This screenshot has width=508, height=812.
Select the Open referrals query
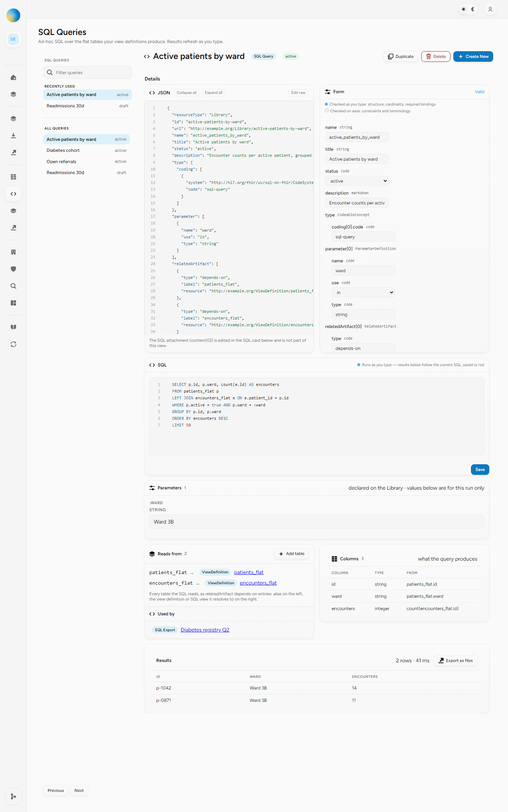pos(86,162)
